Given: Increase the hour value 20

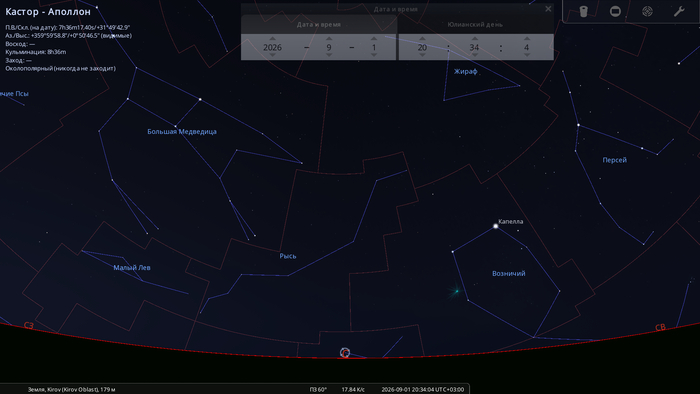Looking at the screenshot, I should 422,39.
